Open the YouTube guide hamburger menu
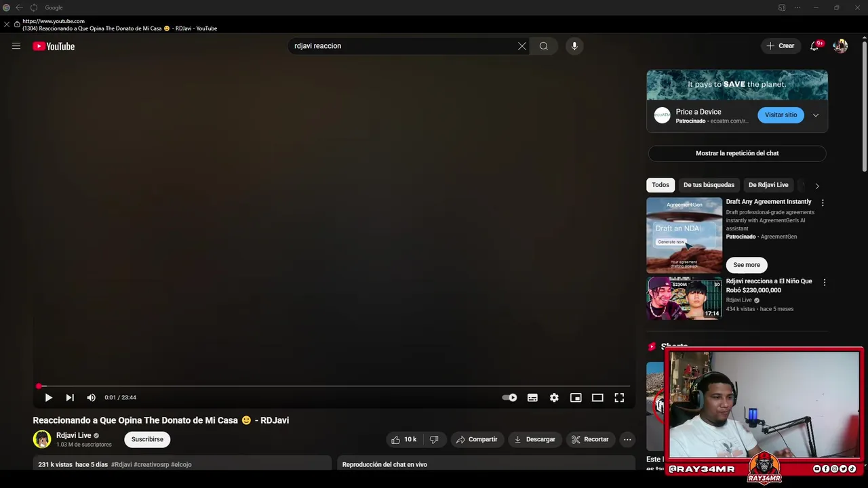 pyautogui.click(x=16, y=46)
